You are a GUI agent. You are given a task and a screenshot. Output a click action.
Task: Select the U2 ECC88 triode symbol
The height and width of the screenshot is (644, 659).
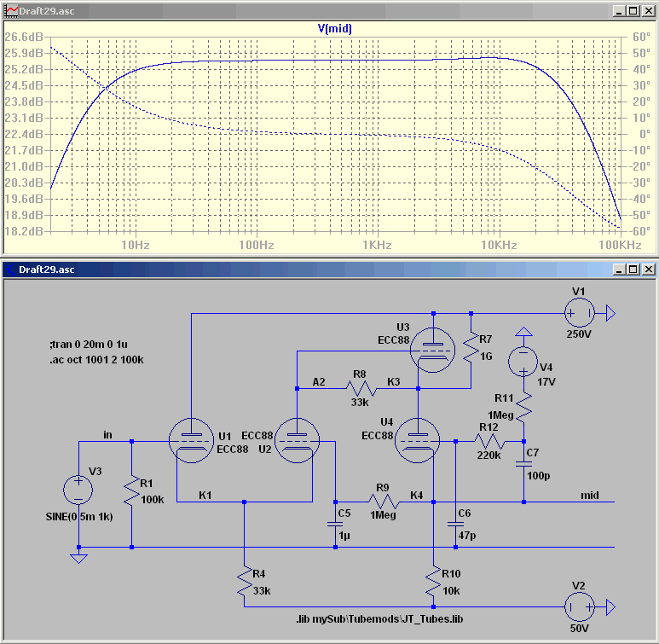(x=298, y=440)
